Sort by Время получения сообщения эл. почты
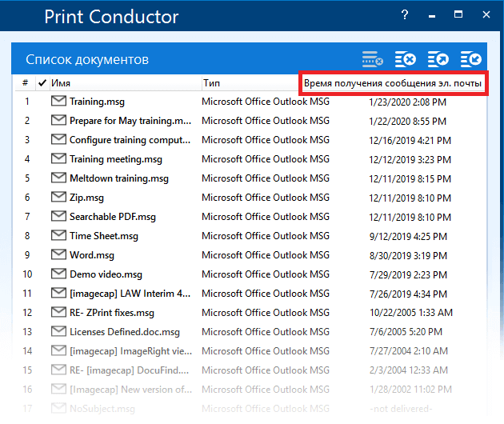Screen dimensions: 504x424 pyautogui.click(x=393, y=83)
